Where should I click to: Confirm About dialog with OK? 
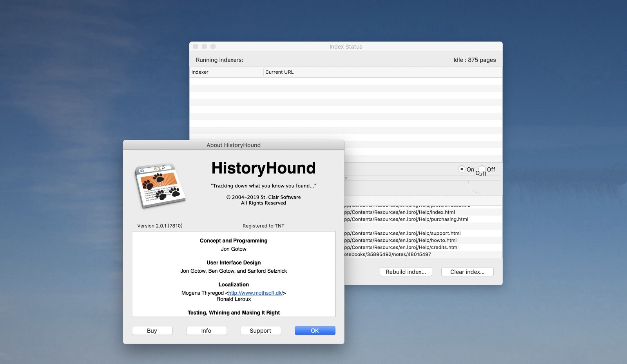click(315, 331)
